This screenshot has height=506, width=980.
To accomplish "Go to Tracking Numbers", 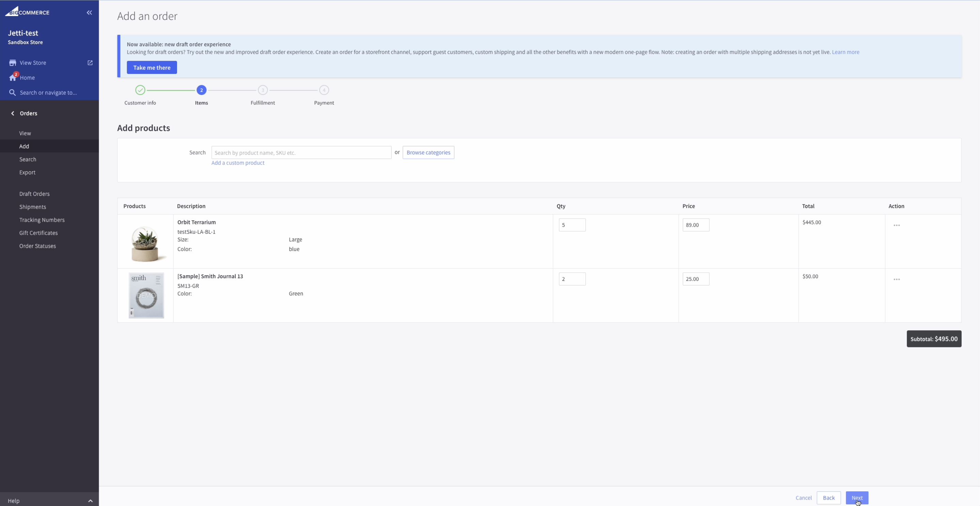I will pyautogui.click(x=42, y=220).
